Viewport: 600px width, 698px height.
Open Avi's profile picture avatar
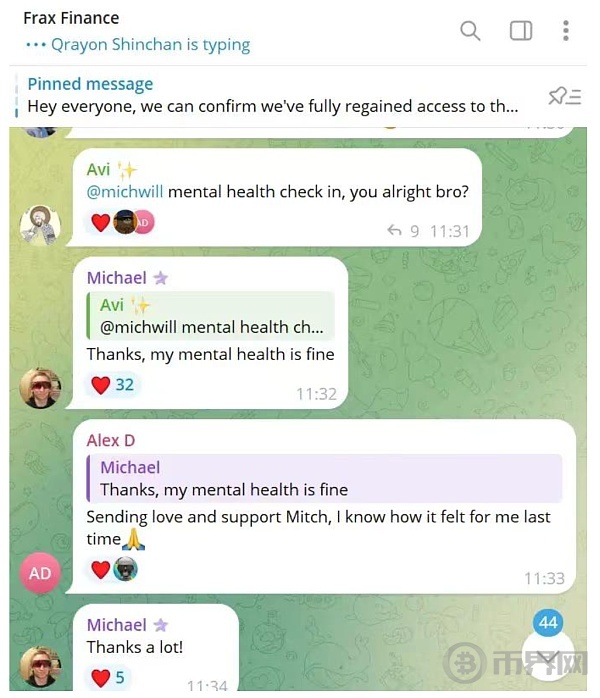(40, 225)
